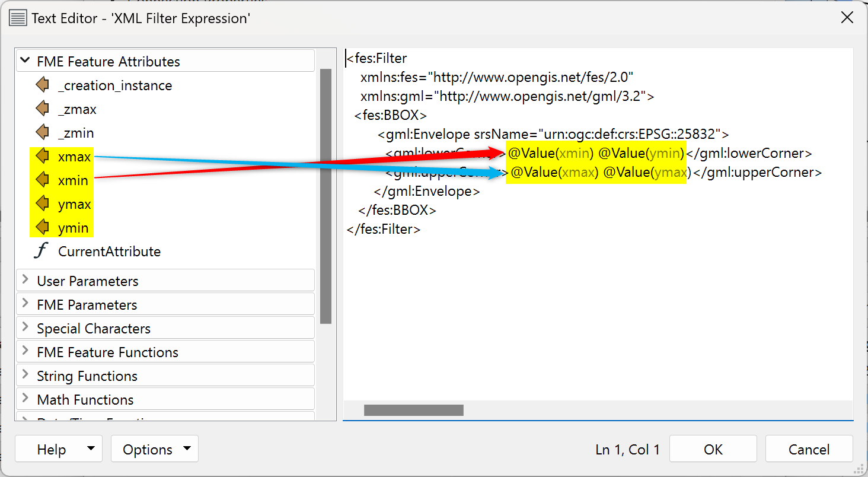Viewport: 868px width, 477px height.
Task: Click the editor's horizontal scrollbar thumb
Action: coord(413,410)
